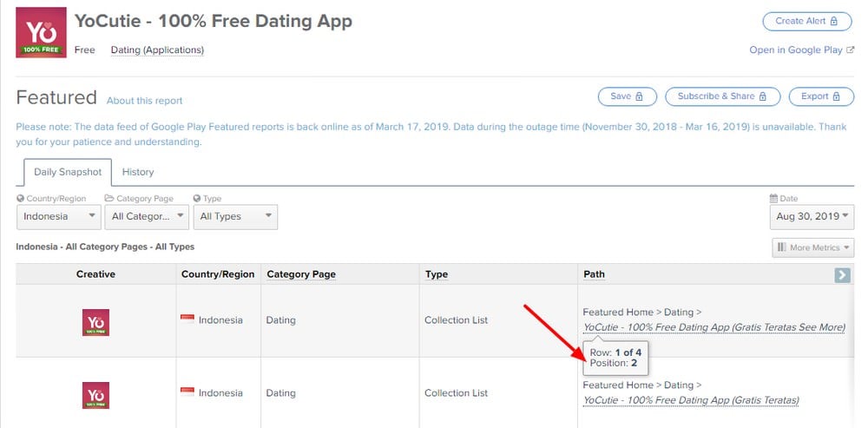Image resolution: width=868 pixels, height=428 pixels.
Task: Click the second row's YoCutie creative thumbnail
Action: 95,395
